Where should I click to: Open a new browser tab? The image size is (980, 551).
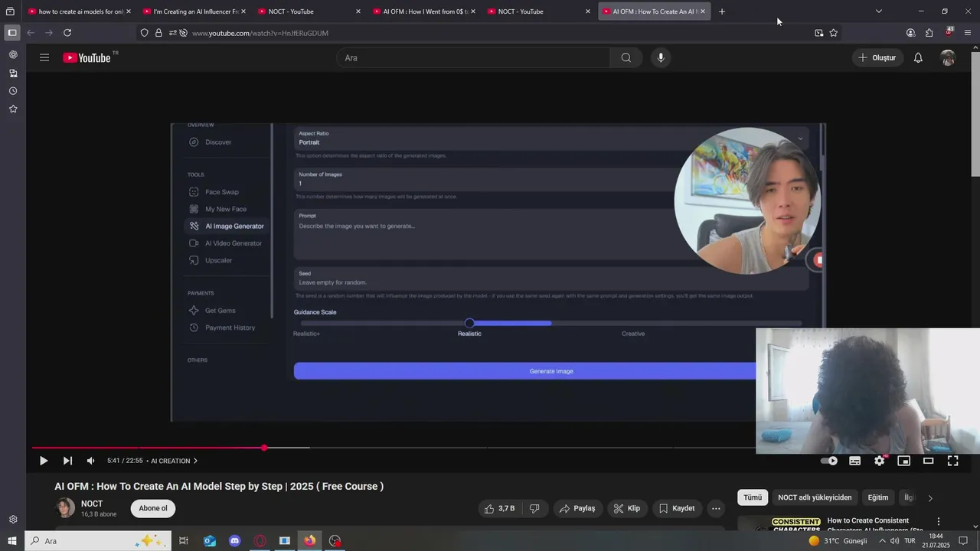click(x=722, y=11)
